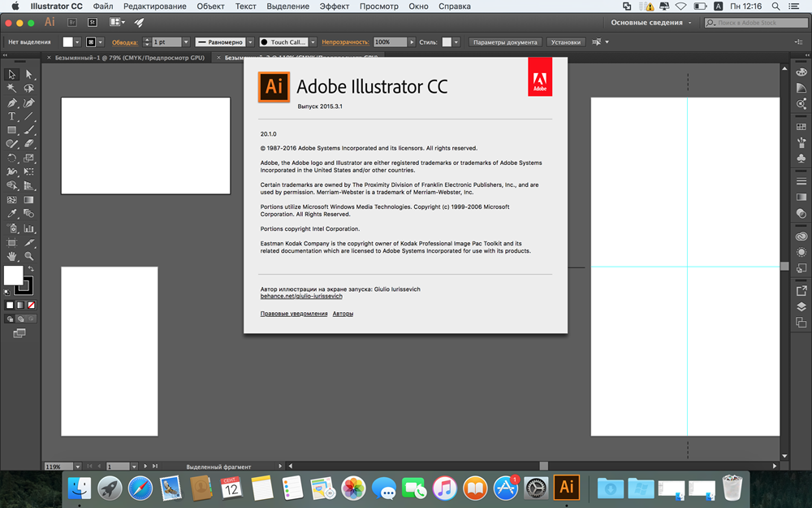Open Эффект menu
The height and width of the screenshot is (508, 812).
[x=334, y=7]
